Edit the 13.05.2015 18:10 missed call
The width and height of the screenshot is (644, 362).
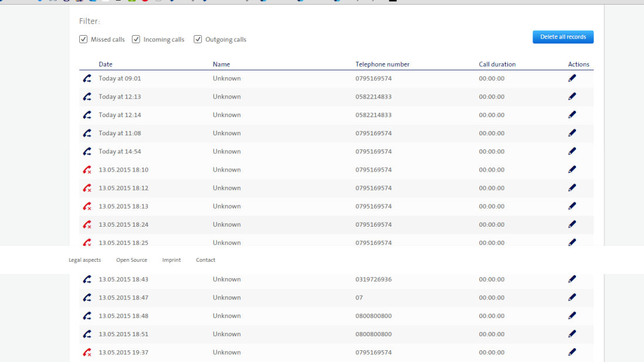pyautogui.click(x=572, y=170)
